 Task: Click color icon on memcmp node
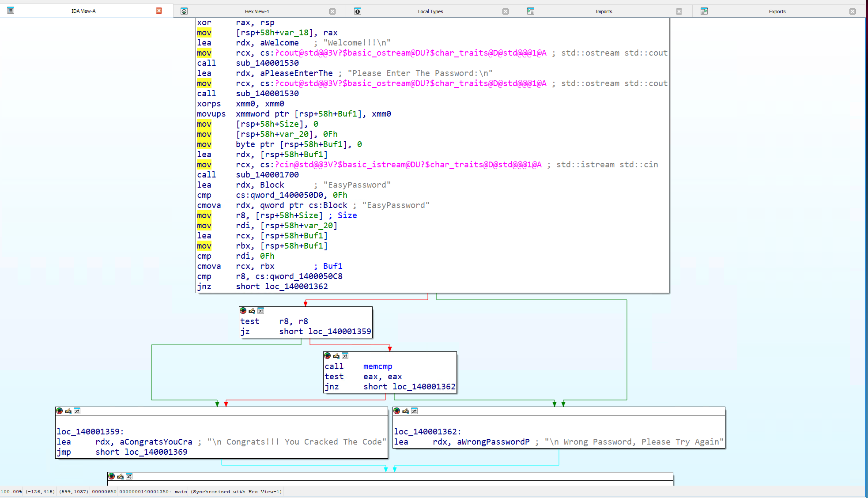pos(327,356)
